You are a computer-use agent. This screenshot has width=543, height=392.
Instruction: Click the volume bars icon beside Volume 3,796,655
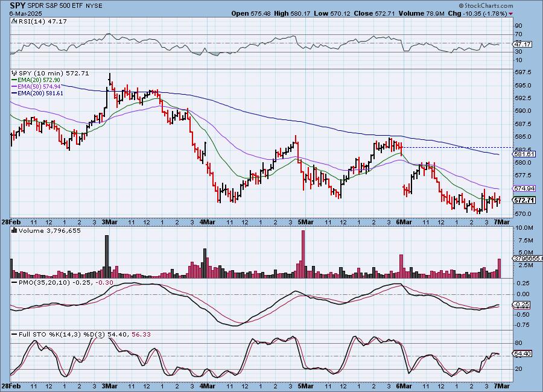pyautogui.click(x=14, y=230)
